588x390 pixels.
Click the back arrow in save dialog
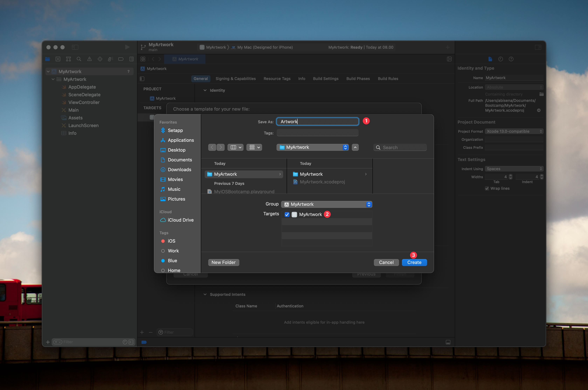click(x=212, y=147)
